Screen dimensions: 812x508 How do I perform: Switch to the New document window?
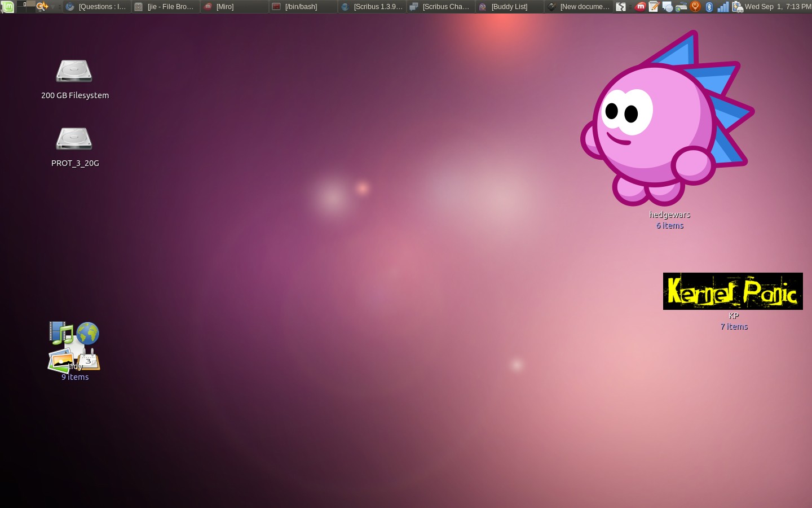[x=578, y=7]
